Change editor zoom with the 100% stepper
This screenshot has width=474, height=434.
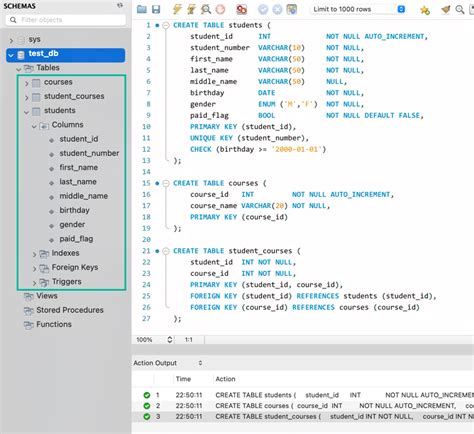[170, 340]
